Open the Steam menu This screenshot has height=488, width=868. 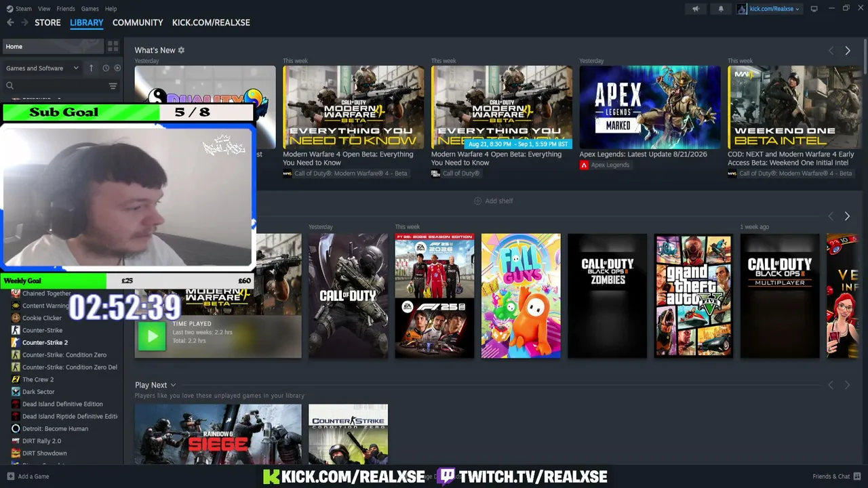(19, 9)
